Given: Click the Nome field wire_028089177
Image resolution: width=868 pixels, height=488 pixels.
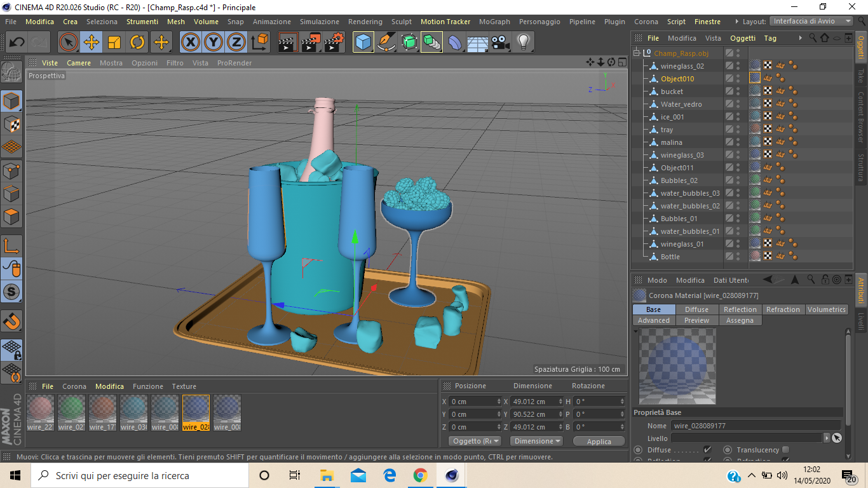Looking at the screenshot, I should [x=756, y=426].
